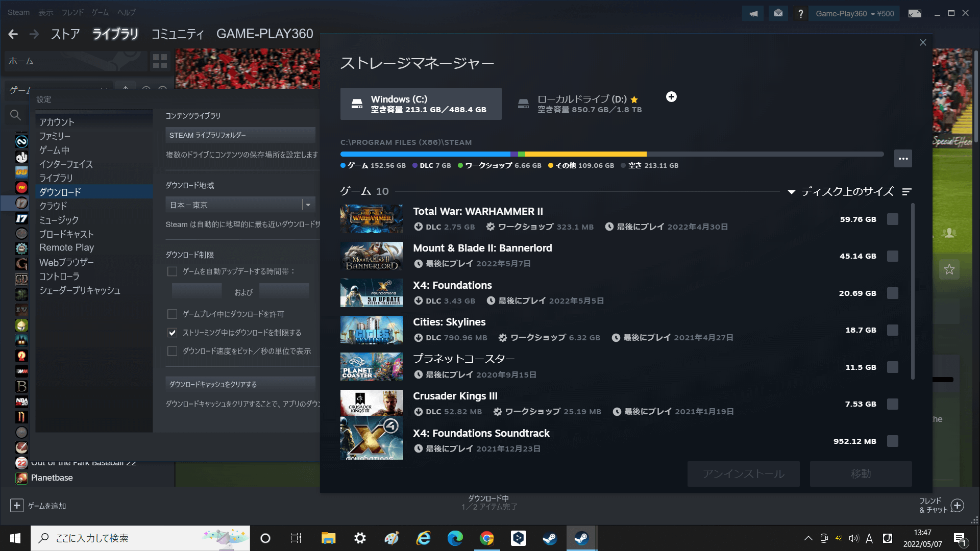Switch to the ストア tab
Viewport: 980px width, 551px height.
pos(65,34)
